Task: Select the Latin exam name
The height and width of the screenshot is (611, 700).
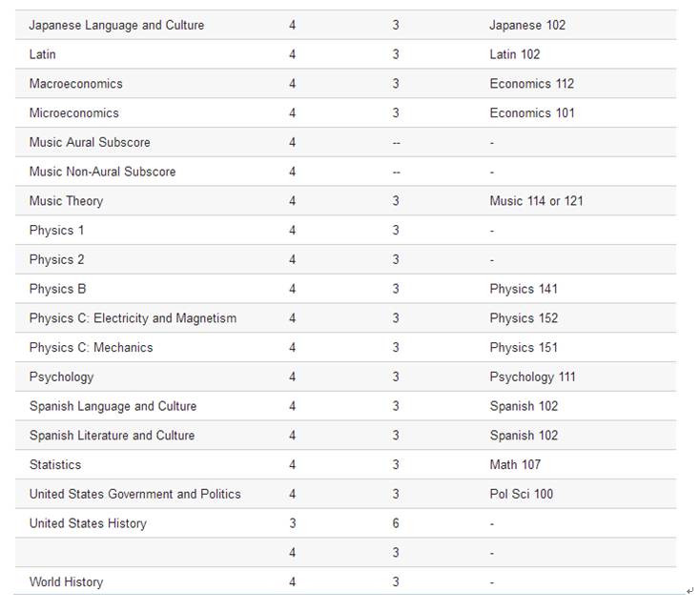Action: (43, 54)
